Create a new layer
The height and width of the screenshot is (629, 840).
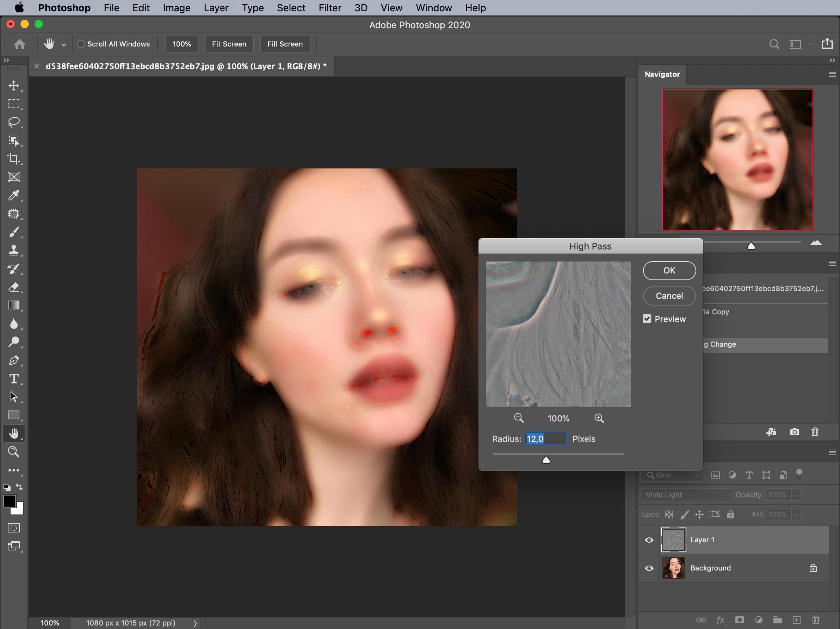[796, 620]
